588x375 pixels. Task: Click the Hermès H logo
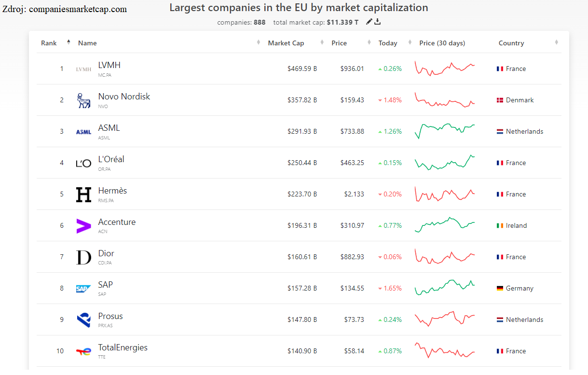click(x=83, y=194)
